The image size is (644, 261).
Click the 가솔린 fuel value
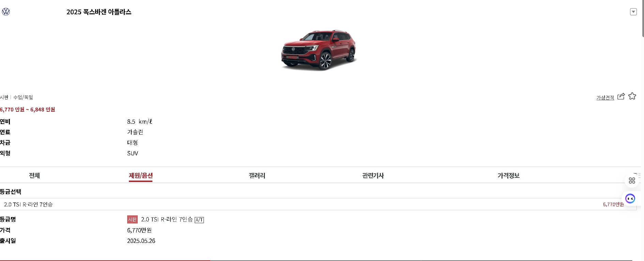[x=135, y=132]
